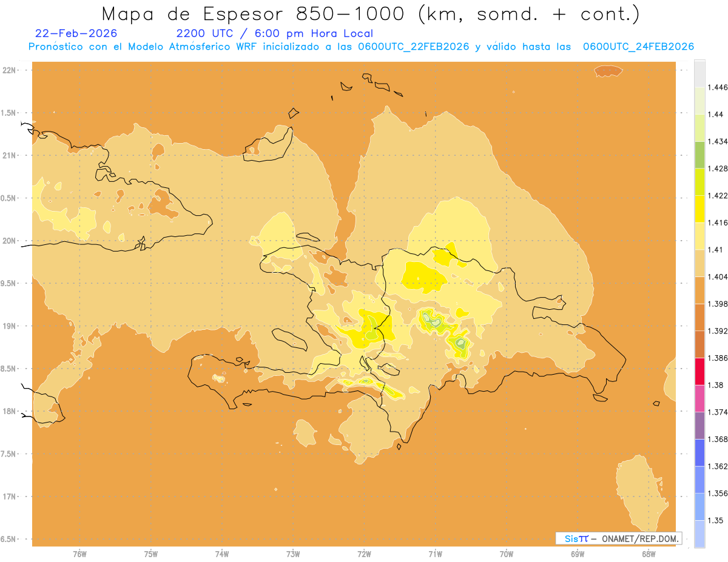Select the colorbar value '1.404'
This screenshot has width=728, height=562.
pyautogui.click(x=717, y=276)
